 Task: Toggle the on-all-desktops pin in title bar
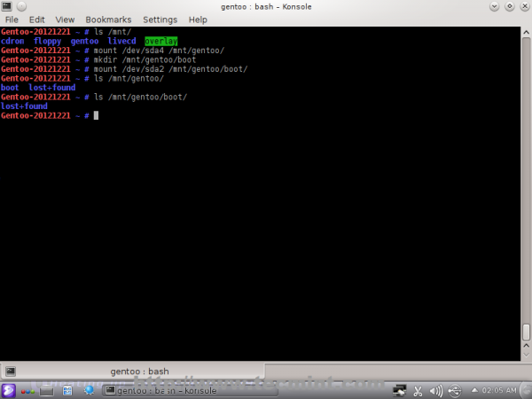pos(20,6)
